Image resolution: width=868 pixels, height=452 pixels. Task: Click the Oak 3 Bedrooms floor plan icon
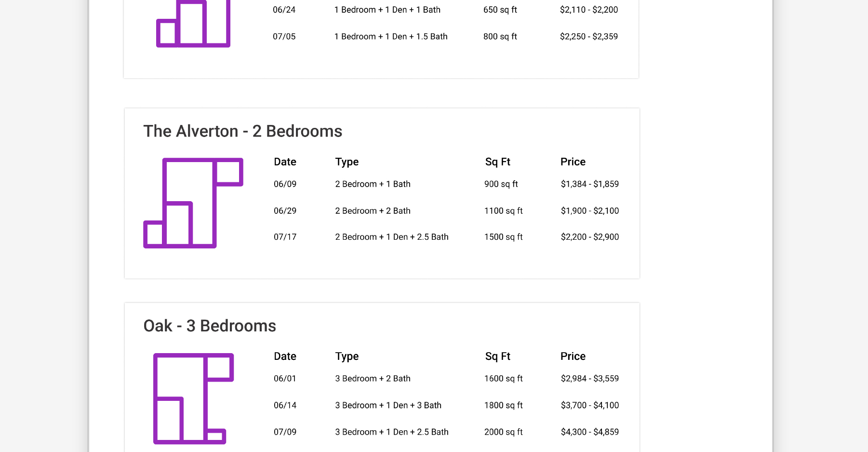click(x=193, y=398)
